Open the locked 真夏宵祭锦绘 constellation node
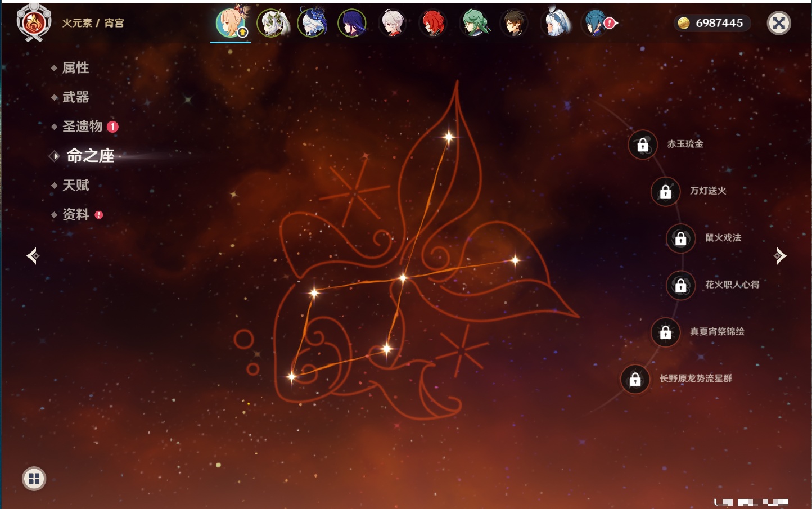This screenshot has height=509, width=812. pos(666,332)
